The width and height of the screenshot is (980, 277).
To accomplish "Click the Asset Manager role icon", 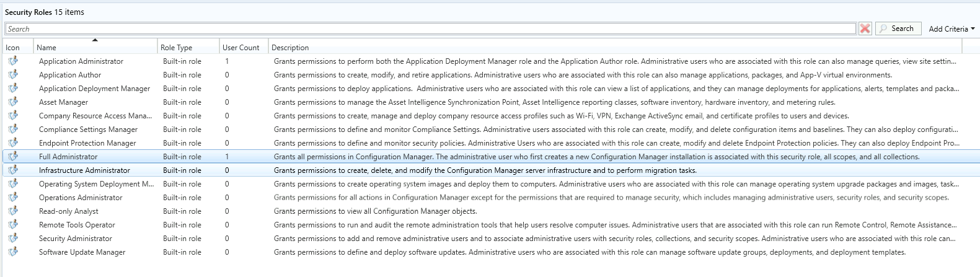I will pos(13,102).
